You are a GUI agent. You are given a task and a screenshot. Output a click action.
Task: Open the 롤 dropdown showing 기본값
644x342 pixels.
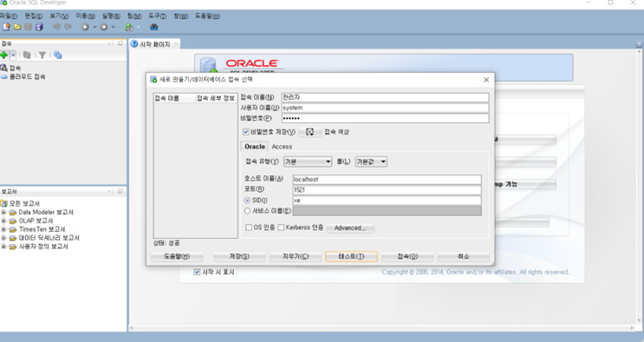pos(371,161)
